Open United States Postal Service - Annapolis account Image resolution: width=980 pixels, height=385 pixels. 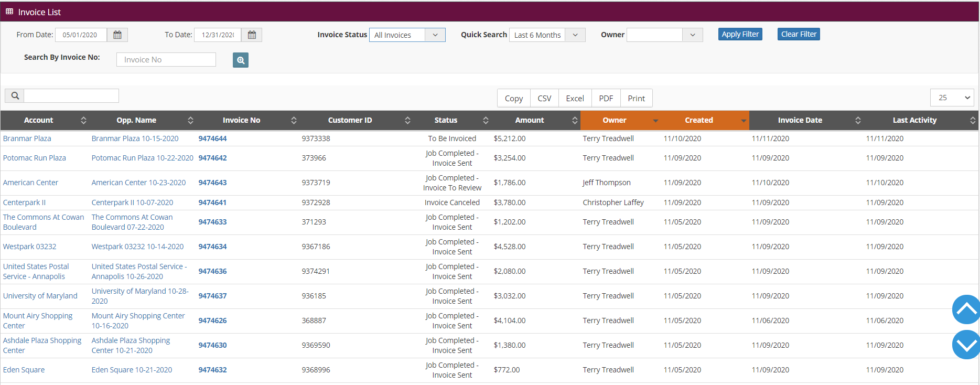coord(36,271)
